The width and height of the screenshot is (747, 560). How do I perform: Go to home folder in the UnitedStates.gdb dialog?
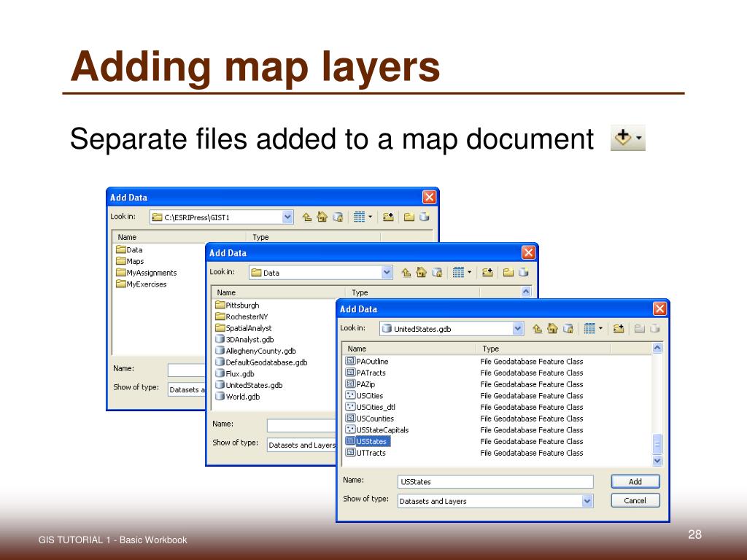click(553, 329)
